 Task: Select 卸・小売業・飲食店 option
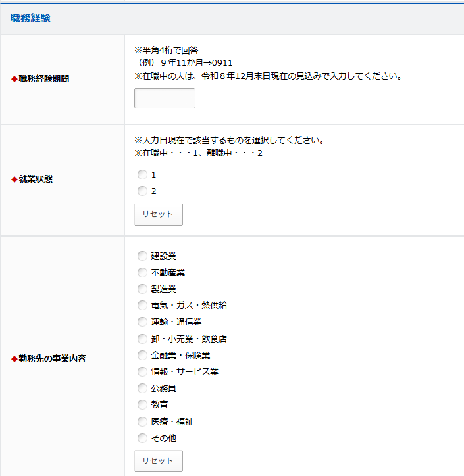click(x=142, y=339)
